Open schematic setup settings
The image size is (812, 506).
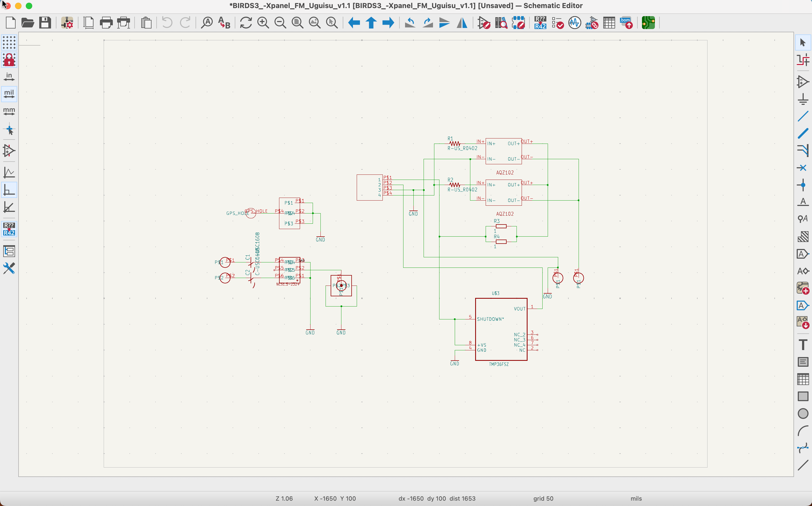coord(67,23)
